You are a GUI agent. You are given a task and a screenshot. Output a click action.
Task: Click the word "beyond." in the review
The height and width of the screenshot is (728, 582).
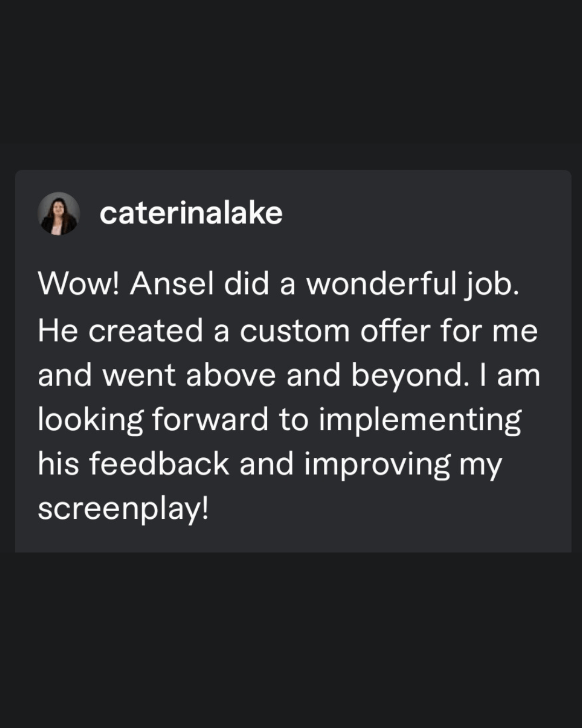[x=407, y=376]
